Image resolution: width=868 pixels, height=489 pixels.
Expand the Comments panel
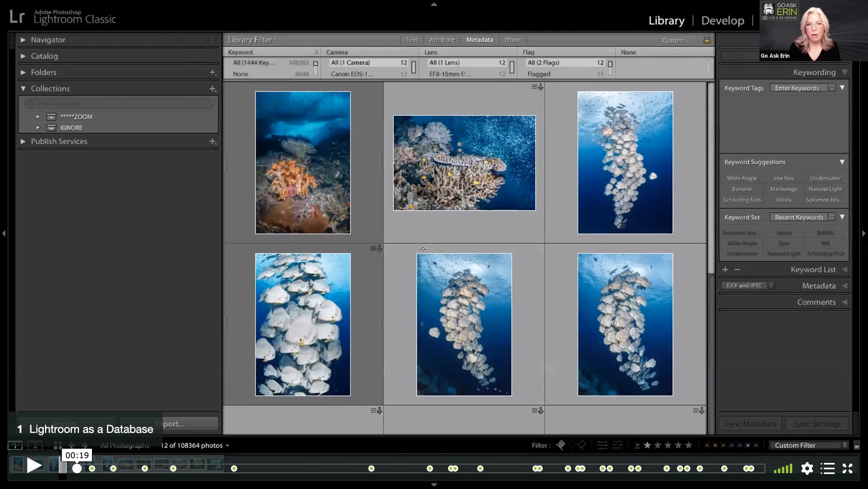pyautogui.click(x=845, y=302)
